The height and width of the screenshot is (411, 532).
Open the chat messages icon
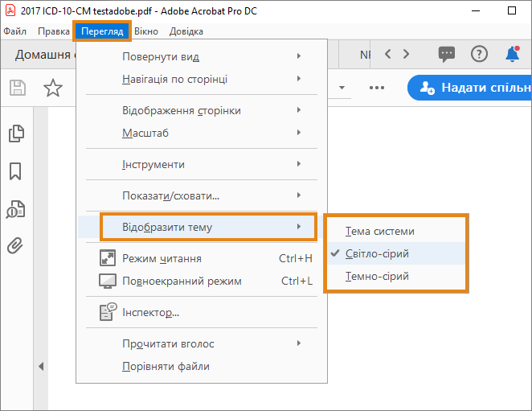click(x=447, y=54)
